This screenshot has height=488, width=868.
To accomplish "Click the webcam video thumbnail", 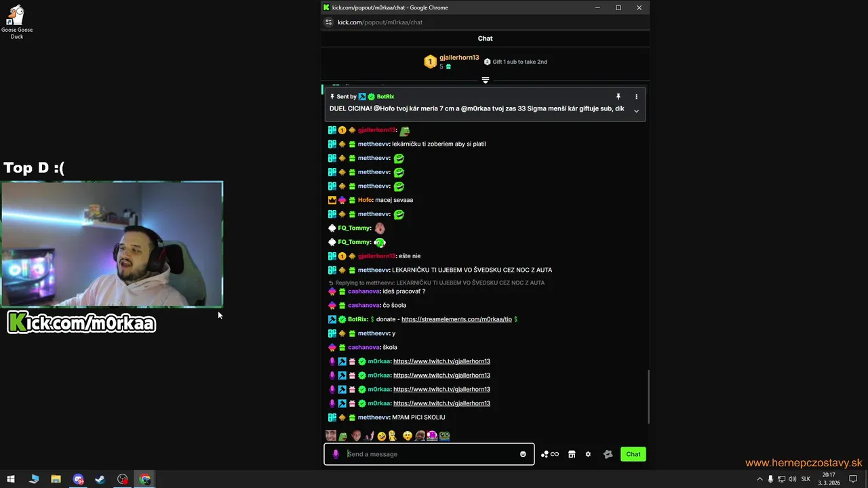I will tap(112, 244).
